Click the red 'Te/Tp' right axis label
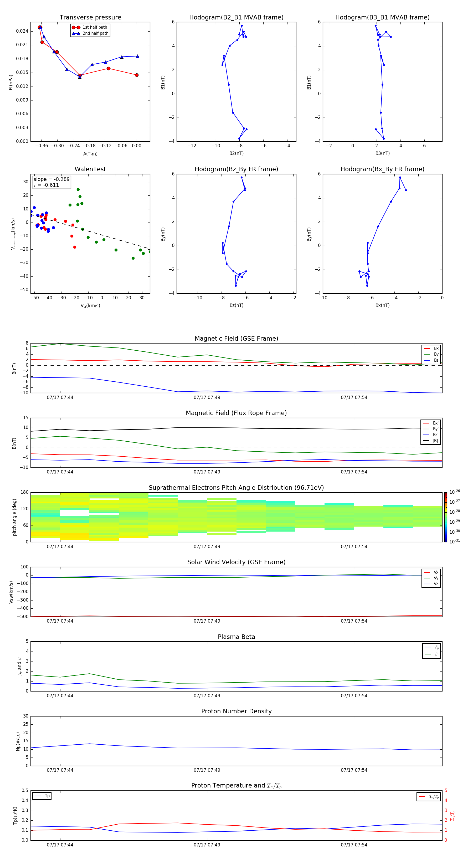Viewport: 473px width, 868px height. pyautogui.click(x=453, y=815)
